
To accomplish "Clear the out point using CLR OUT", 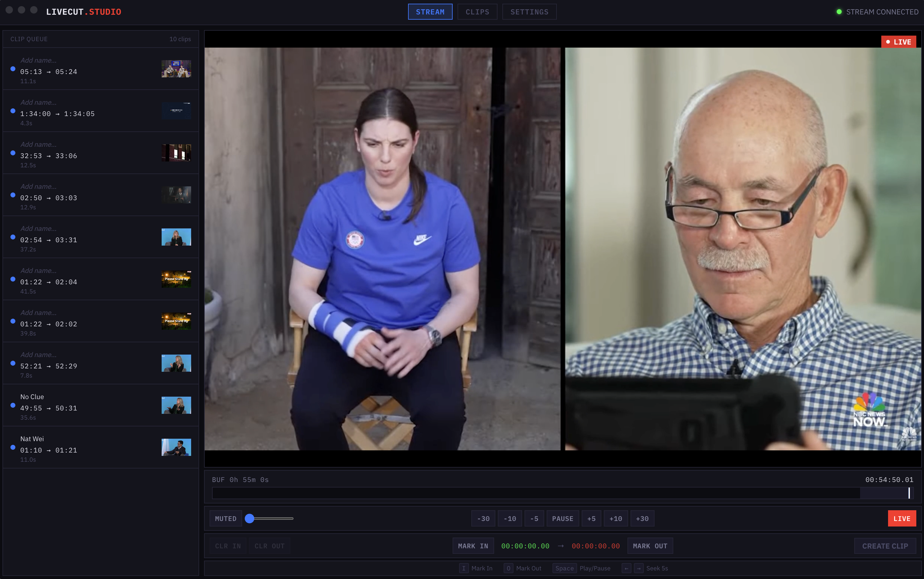I will [x=269, y=546].
